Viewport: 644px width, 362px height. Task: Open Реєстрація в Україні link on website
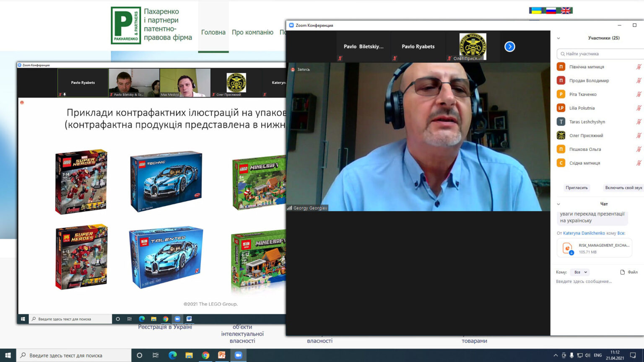pos(165,327)
